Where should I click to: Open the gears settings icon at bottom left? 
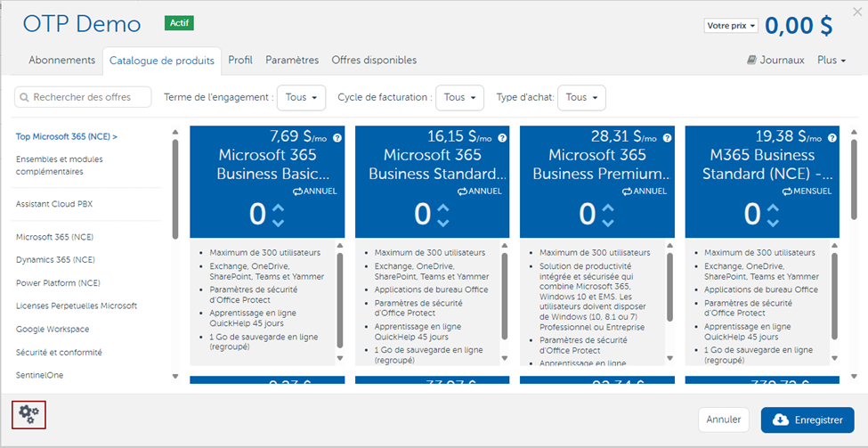(x=28, y=414)
